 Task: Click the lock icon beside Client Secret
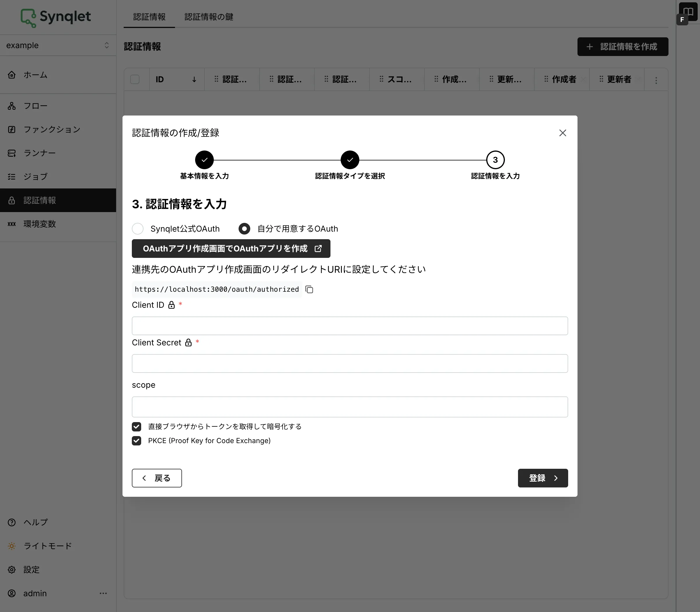tap(188, 342)
